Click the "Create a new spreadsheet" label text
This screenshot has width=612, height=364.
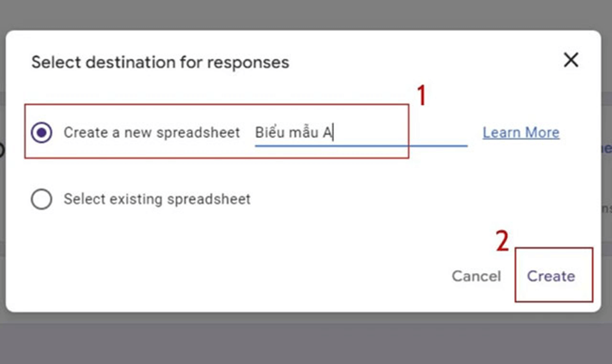click(x=151, y=132)
